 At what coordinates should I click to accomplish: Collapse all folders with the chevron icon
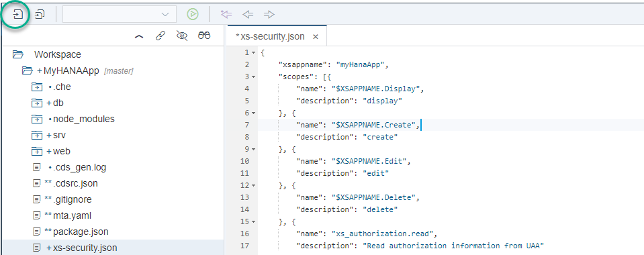(139, 36)
